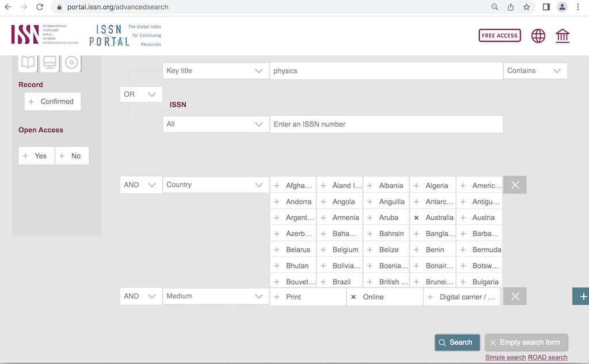Image resolution: width=589 pixels, height=364 pixels.
Task: Click the ISSN number input field
Action: pyautogui.click(x=386, y=124)
